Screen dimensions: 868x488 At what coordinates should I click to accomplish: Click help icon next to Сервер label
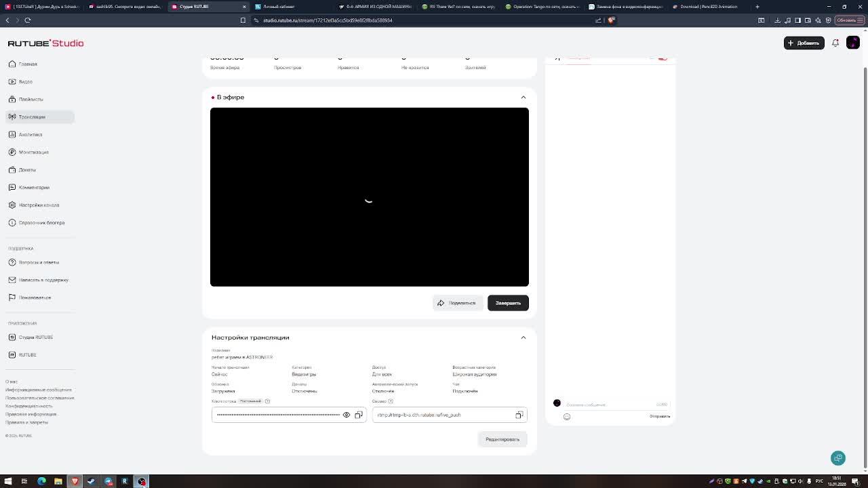point(391,401)
